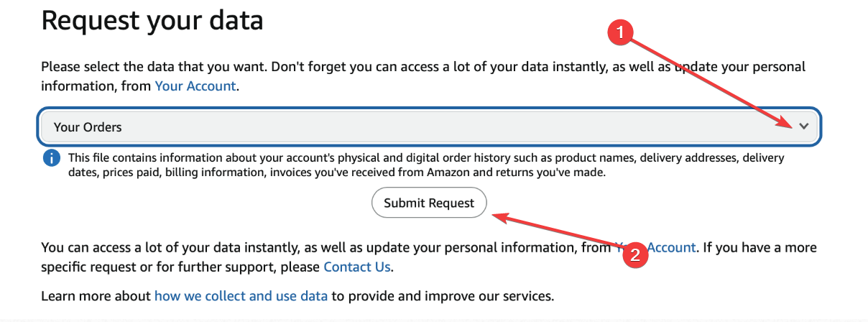The image size is (868, 322).
Task: Click the "If you have a more" sentence text
Action: pyautogui.click(x=760, y=247)
